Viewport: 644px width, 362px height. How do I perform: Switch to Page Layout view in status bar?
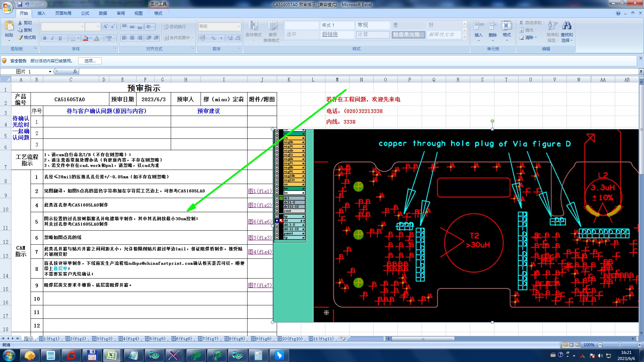click(572, 345)
